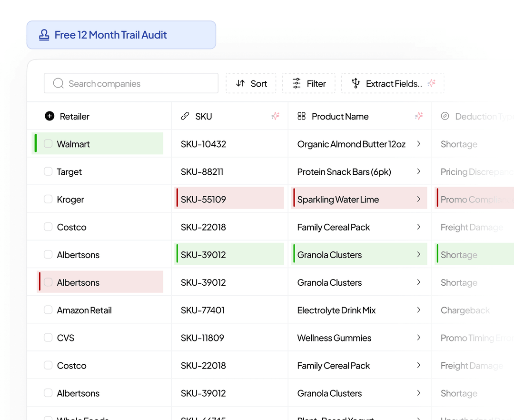Select the Kroger row checkbox
514x420 pixels.
48,199
